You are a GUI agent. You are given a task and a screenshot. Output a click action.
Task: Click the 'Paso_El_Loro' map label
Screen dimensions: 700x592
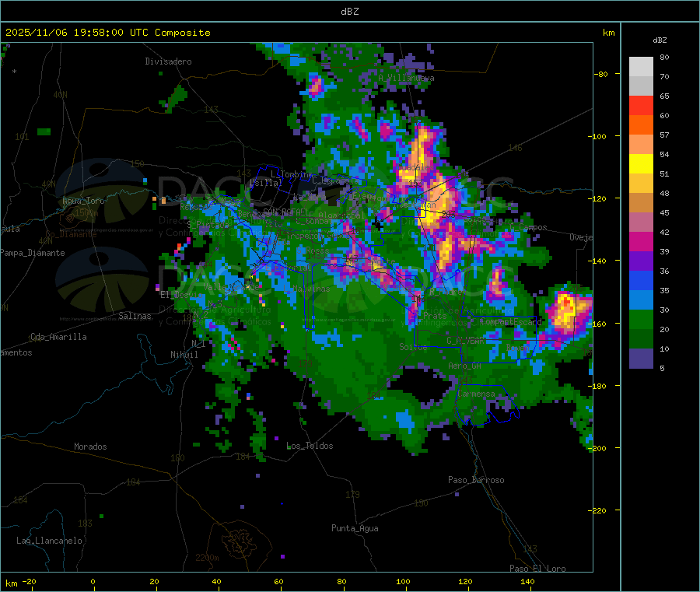click(537, 569)
